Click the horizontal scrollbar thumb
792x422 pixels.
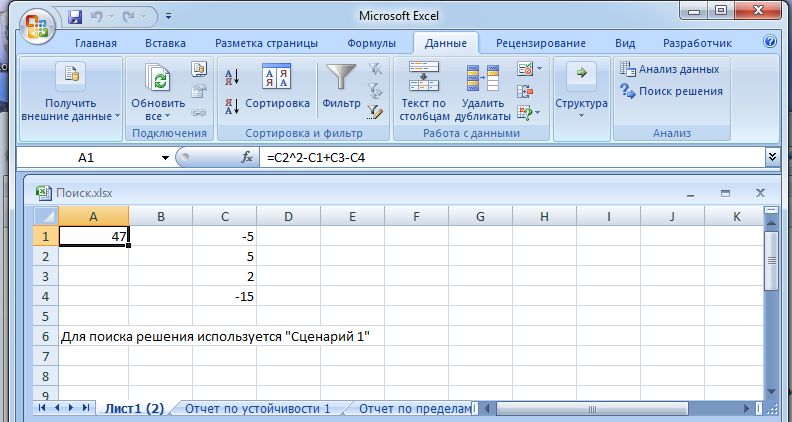[592, 408]
